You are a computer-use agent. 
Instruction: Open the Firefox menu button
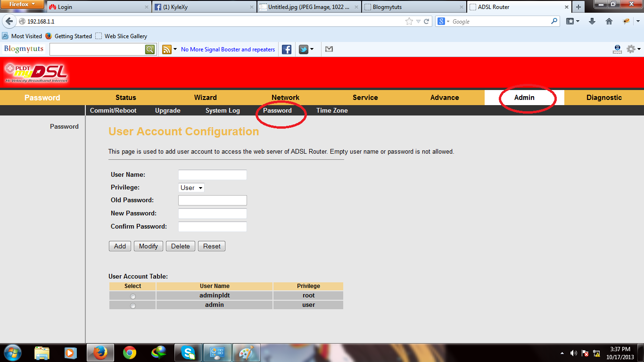23,4
